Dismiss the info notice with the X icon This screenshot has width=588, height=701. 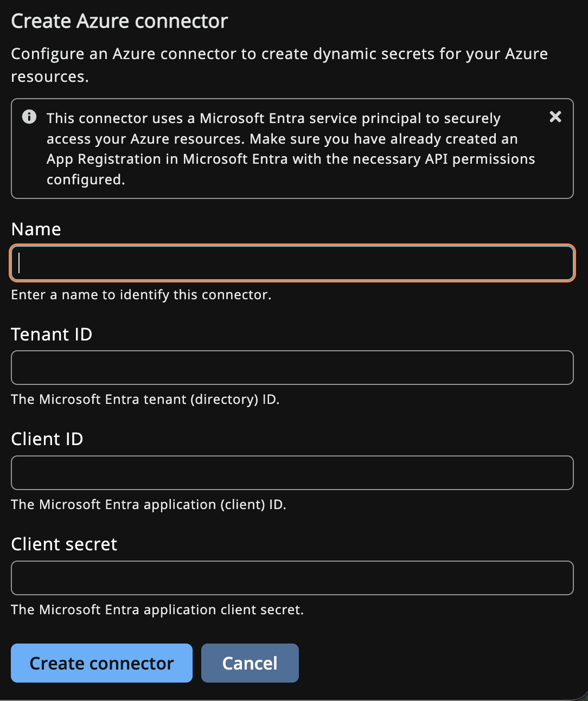(x=555, y=117)
